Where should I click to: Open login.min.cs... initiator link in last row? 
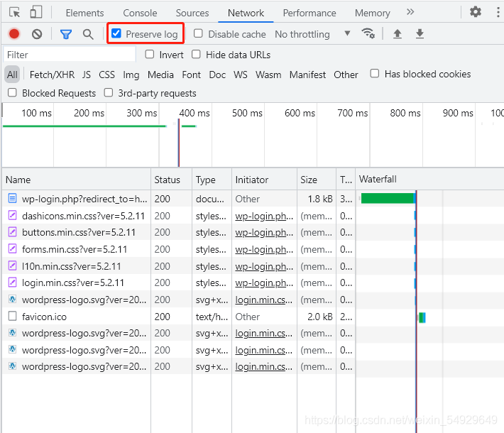pyautogui.click(x=263, y=366)
